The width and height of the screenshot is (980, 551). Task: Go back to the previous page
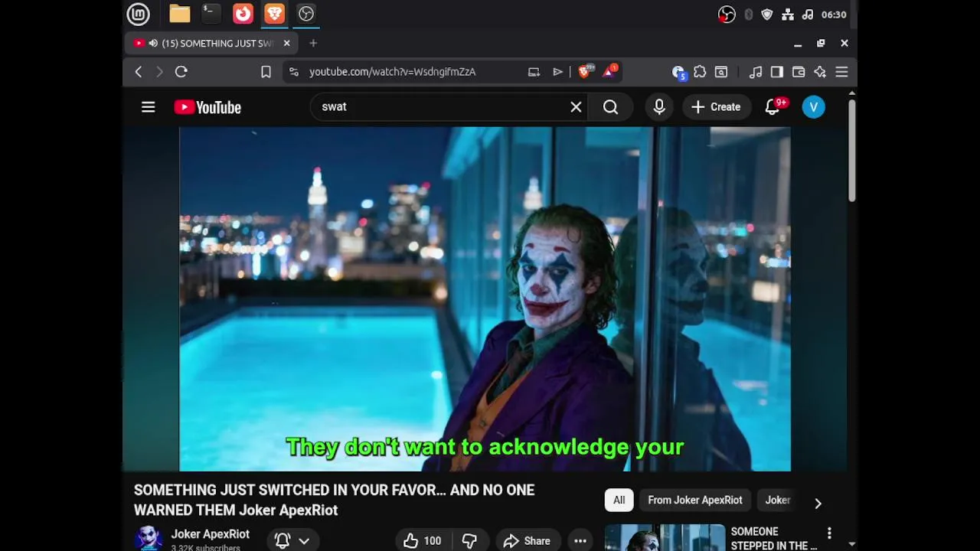point(139,72)
